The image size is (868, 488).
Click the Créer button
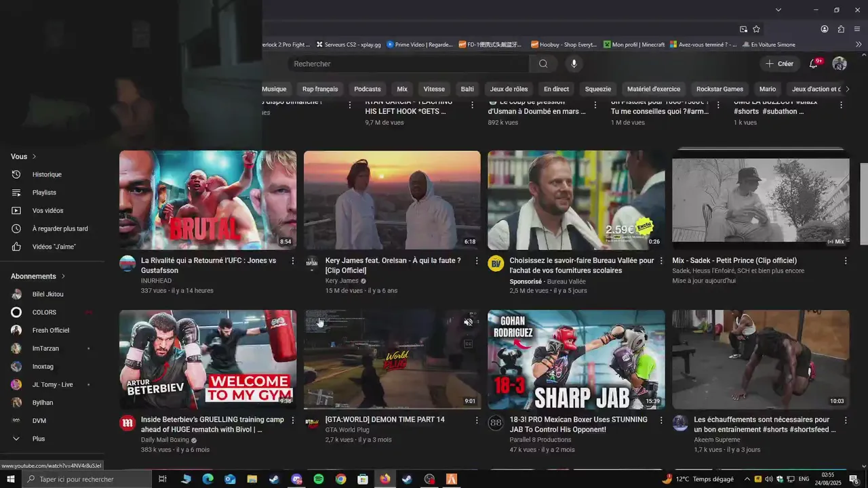point(779,64)
